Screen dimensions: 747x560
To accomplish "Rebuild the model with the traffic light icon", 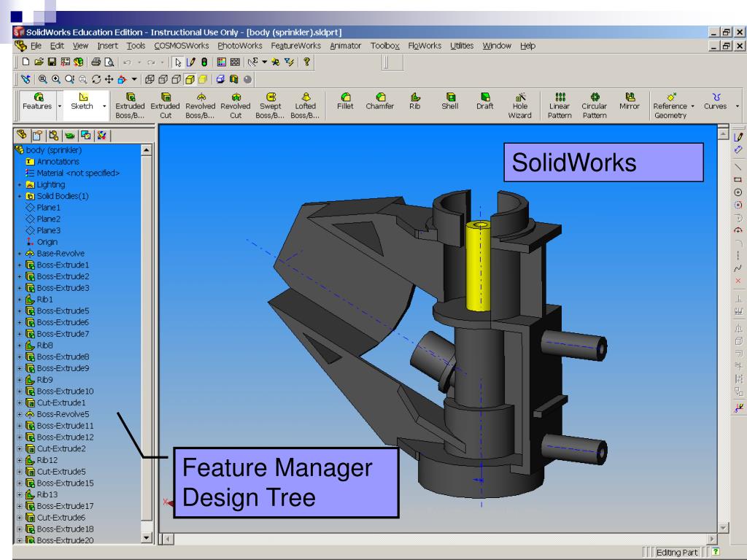I will click(x=204, y=62).
